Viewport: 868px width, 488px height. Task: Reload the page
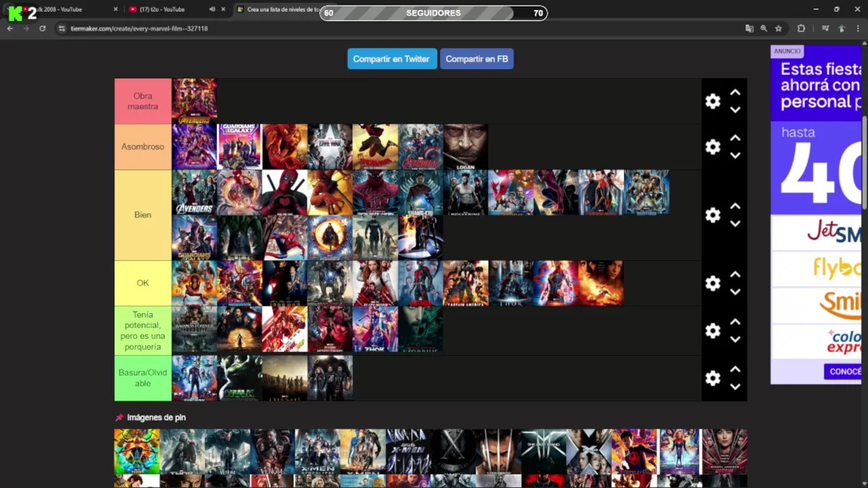[42, 28]
